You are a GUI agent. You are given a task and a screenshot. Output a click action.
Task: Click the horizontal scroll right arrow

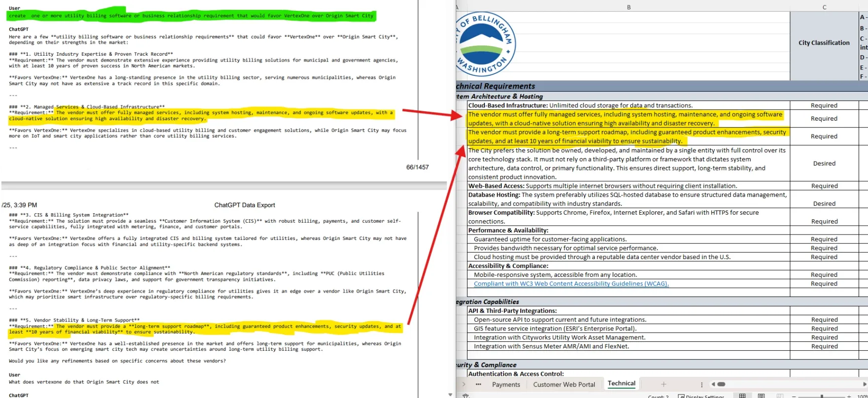tap(864, 384)
